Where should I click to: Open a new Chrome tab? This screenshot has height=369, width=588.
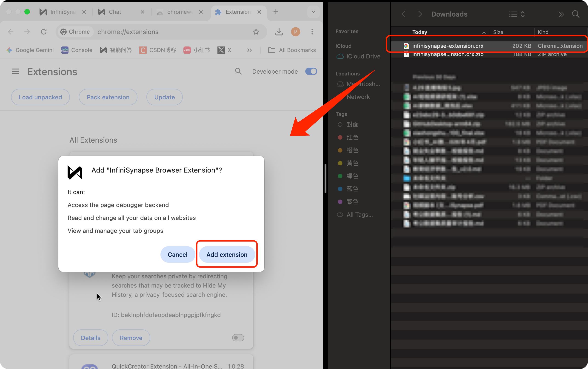pyautogui.click(x=276, y=12)
